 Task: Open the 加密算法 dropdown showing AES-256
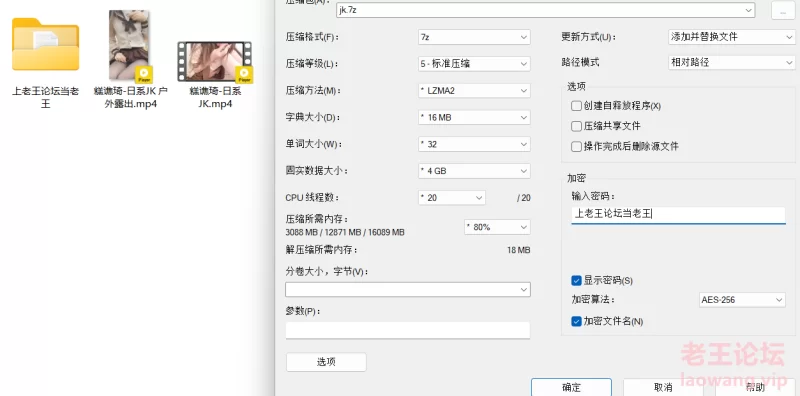(x=742, y=300)
